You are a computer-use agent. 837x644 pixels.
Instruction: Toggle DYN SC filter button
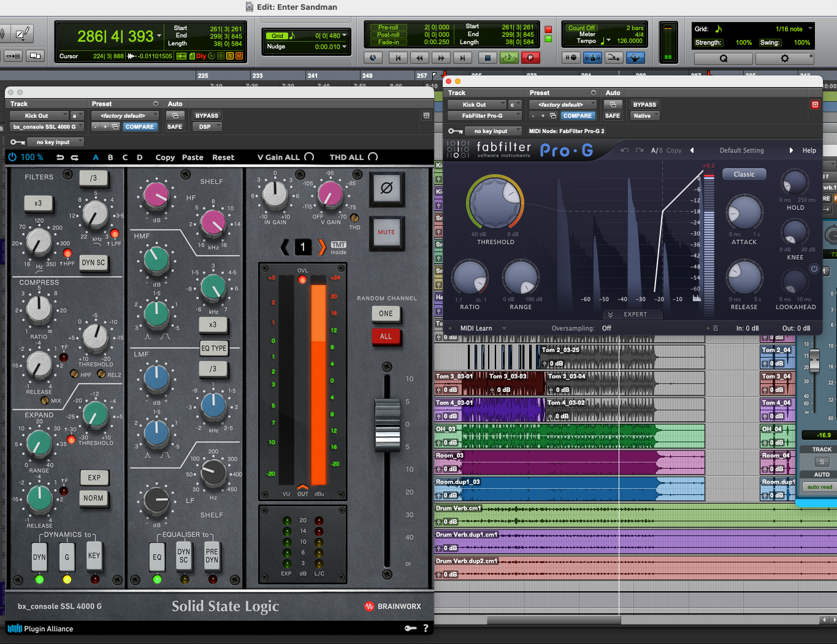[x=93, y=263]
